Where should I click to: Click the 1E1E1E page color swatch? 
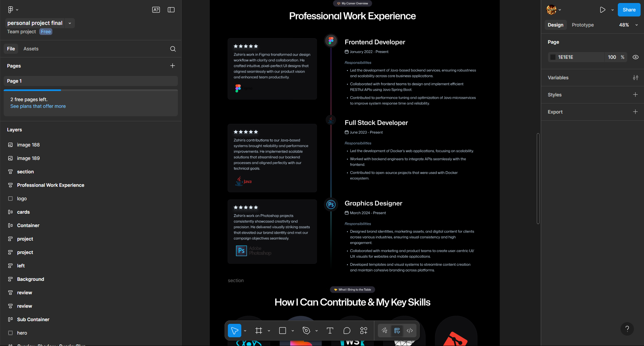(553, 57)
